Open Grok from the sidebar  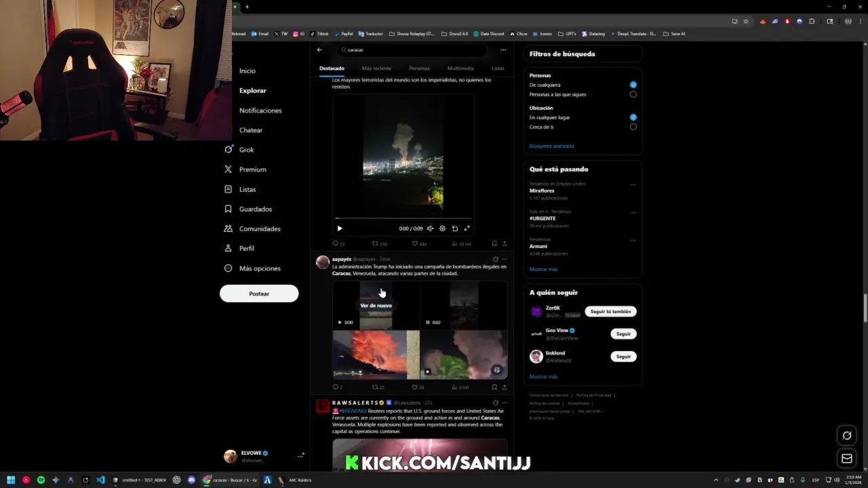point(239,149)
